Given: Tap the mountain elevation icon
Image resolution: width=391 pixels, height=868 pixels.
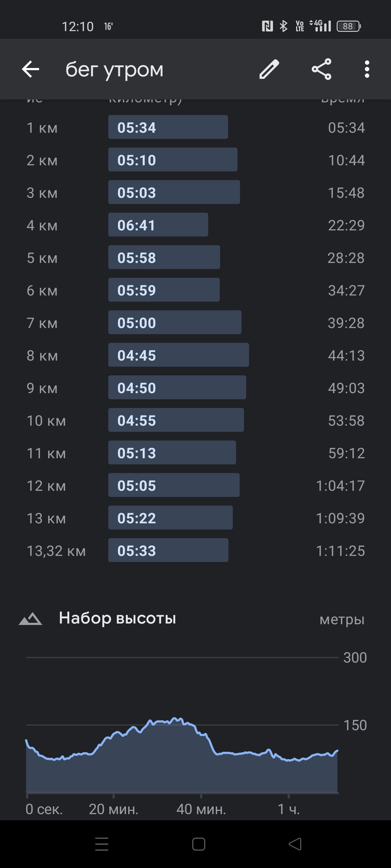Looking at the screenshot, I should coord(30,618).
